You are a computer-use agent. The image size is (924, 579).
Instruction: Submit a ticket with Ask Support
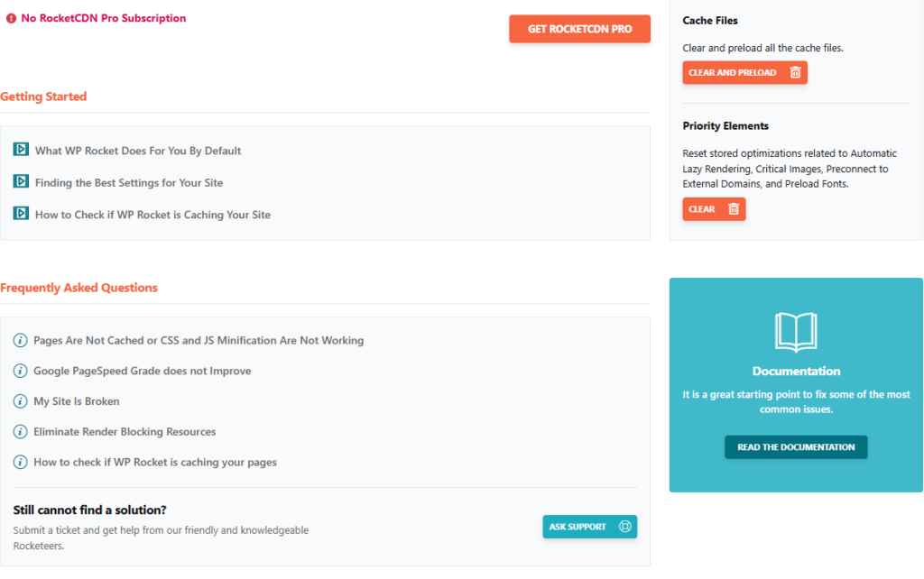[x=589, y=527]
